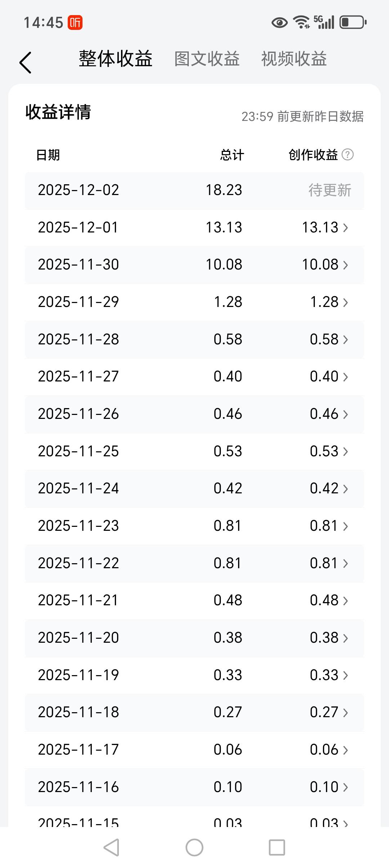Open 2025-11-29 earnings 1.28 chevron

coord(345,302)
